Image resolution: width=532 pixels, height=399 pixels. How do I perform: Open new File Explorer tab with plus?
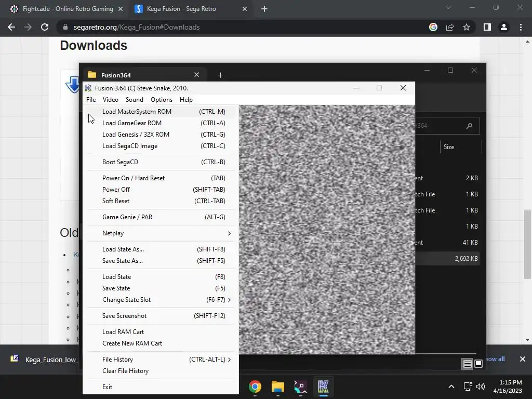[x=220, y=75]
